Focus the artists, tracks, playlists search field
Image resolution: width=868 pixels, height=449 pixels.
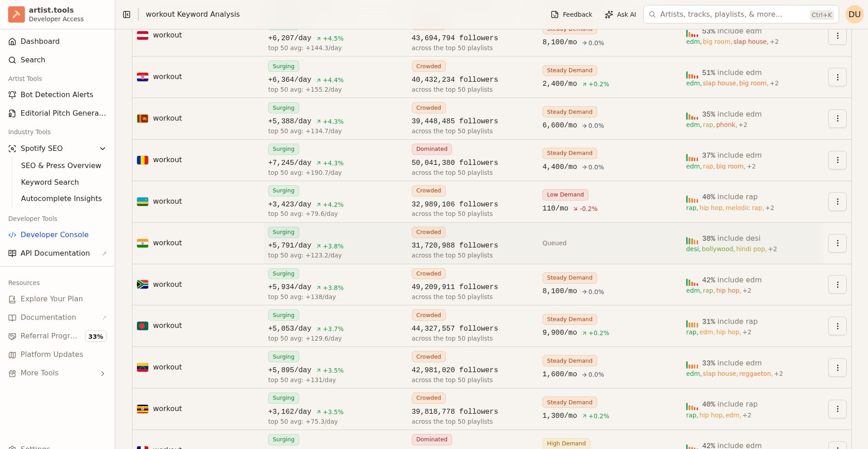coord(741,14)
